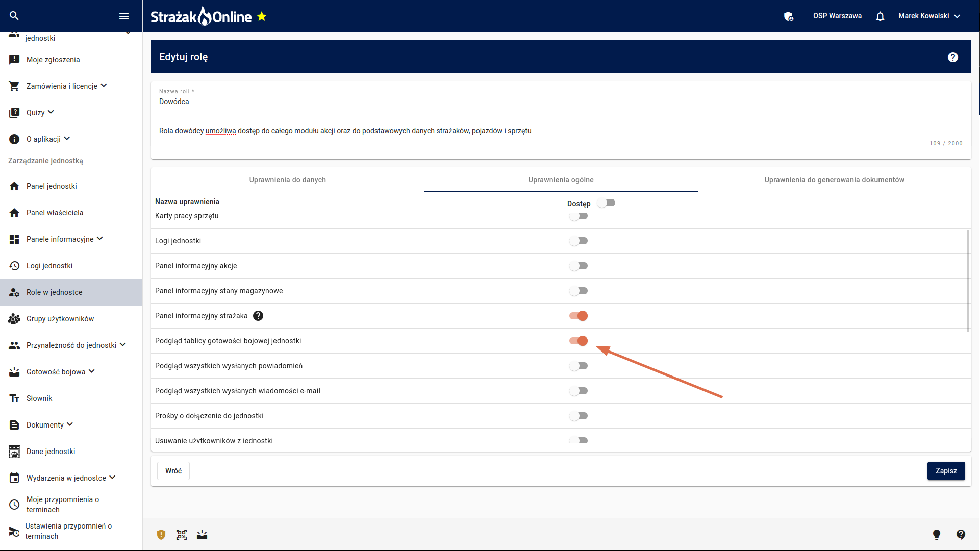Collapse the sidebar with hamburger icon
The height and width of the screenshot is (551, 980).
click(x=123, y=16)
